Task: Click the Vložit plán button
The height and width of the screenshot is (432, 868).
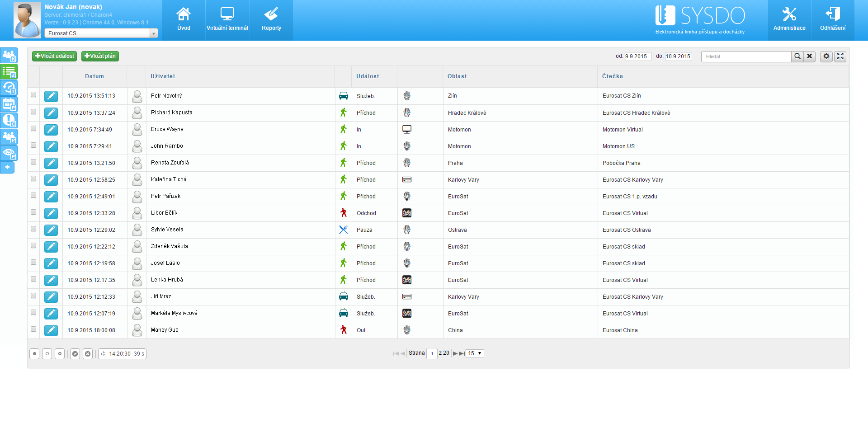Action: pos(100,56)
